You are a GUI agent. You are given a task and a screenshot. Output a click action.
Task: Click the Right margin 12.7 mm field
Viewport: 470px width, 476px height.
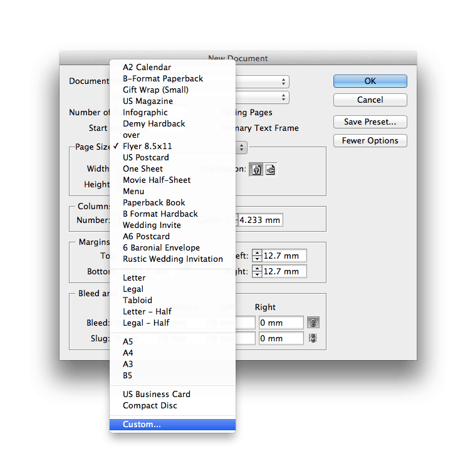pos(284,271)
